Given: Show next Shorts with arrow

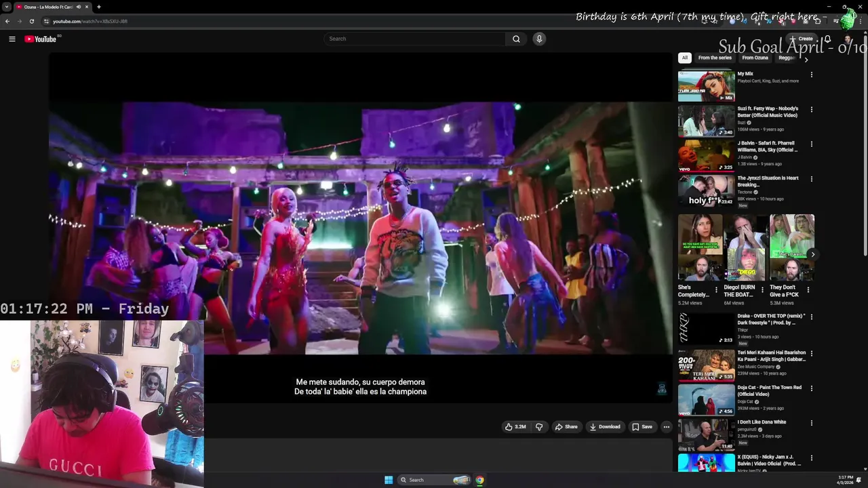Looking at the screenshot, I should coord(812,255).
